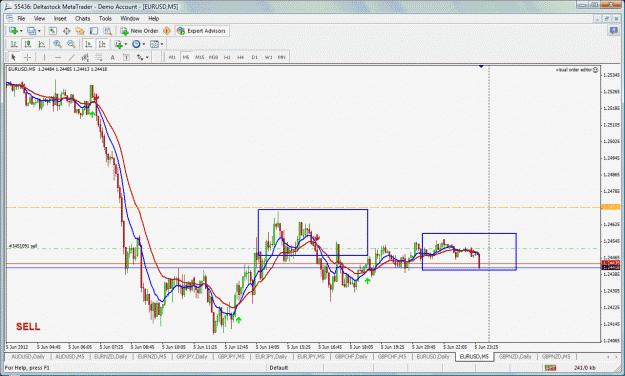Screen dimensions: 625x376
Task: Expand the Arrows dropdown arrow
Action: [147, 57]
